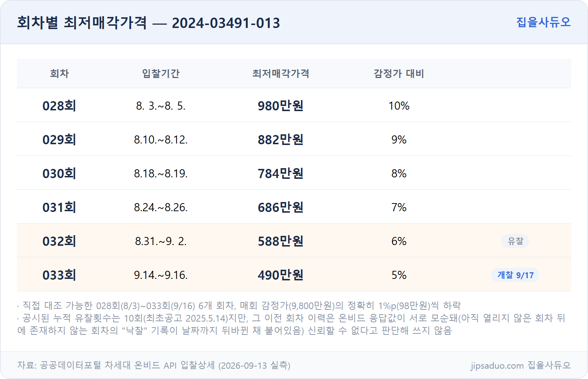Click the 882만원 price cell
This screenshot has height=379, width=588.
point(280,139)
